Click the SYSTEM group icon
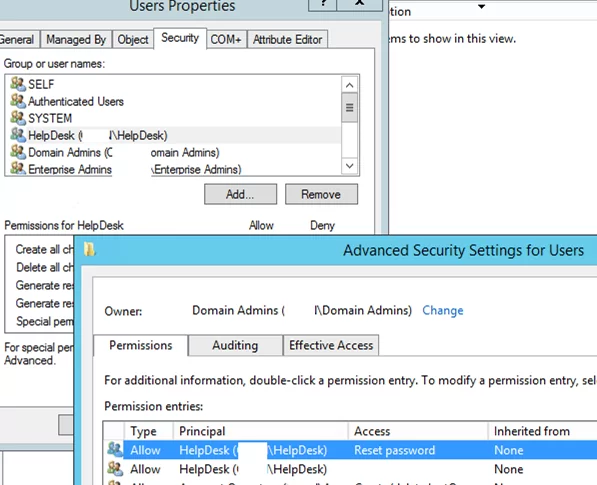Viewport: 597px width, 485px height. point(18,117)
